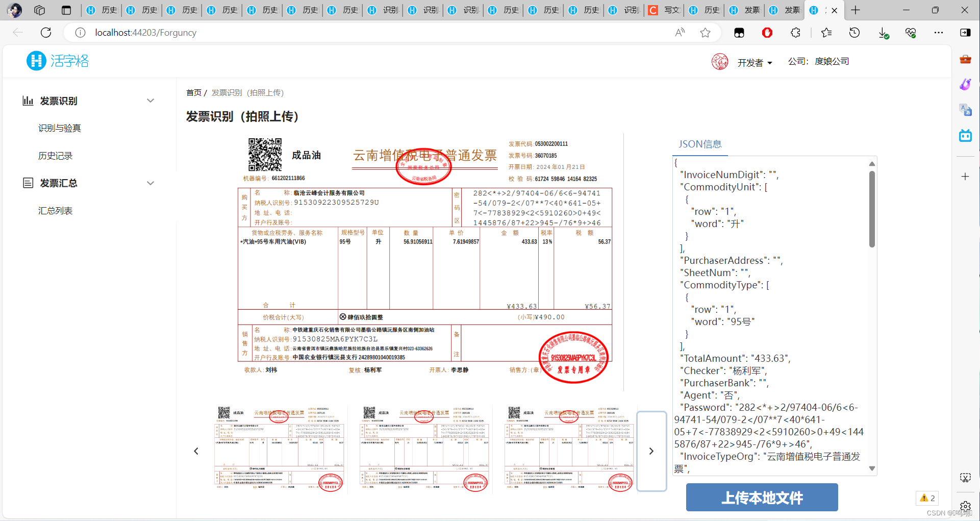Show next invoice thumbnails arrow
This screenshot has width=980, height=521.
point(651,451)
